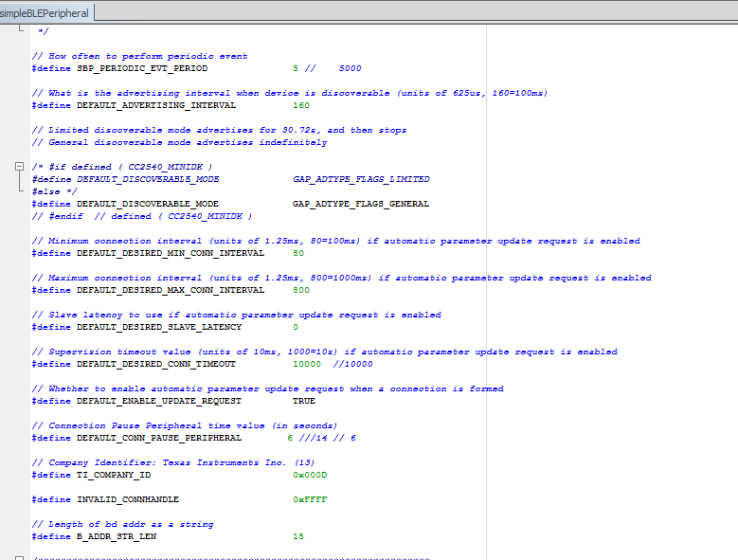The height and width of the screenshot is (560, 738).
Task: Click the Supervision timeout comment line
Action: pyautogui.click(x=324, y=352)
